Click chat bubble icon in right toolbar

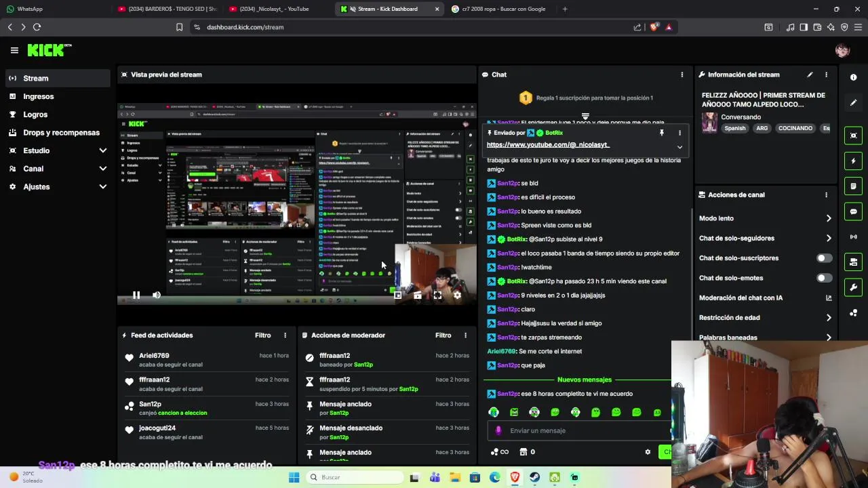853,211
